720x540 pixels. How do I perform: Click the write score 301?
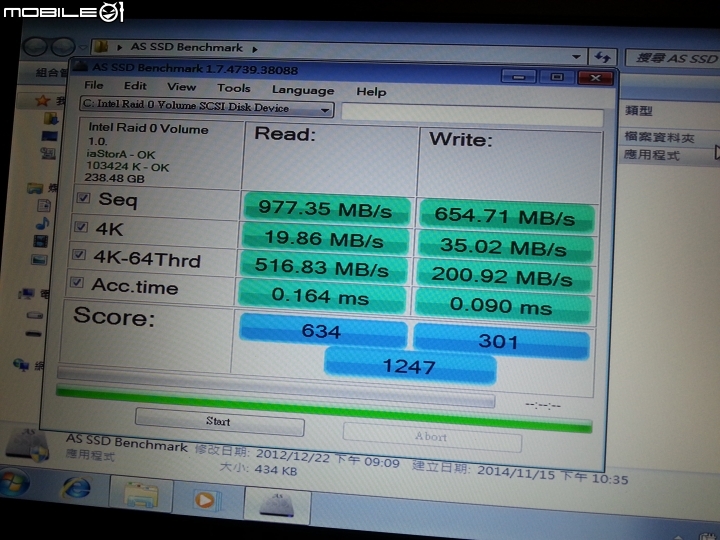click(x=500, y=340)
